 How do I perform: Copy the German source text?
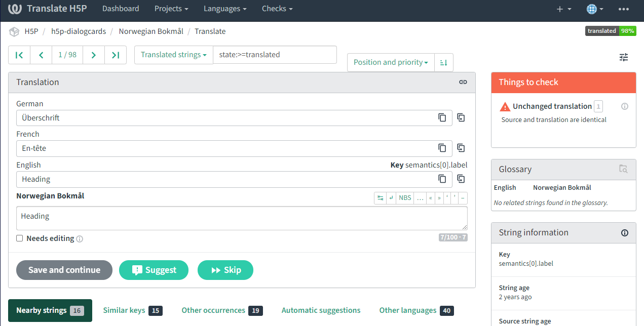(442, 117)
